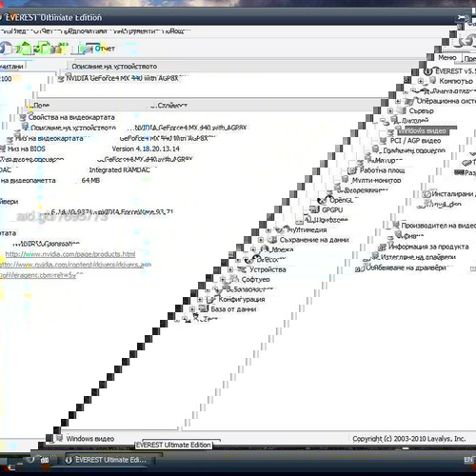Expand the Конфигурация tree node
Image resolution: width=476 pixels, height=476 pixels.
(200, 299)
